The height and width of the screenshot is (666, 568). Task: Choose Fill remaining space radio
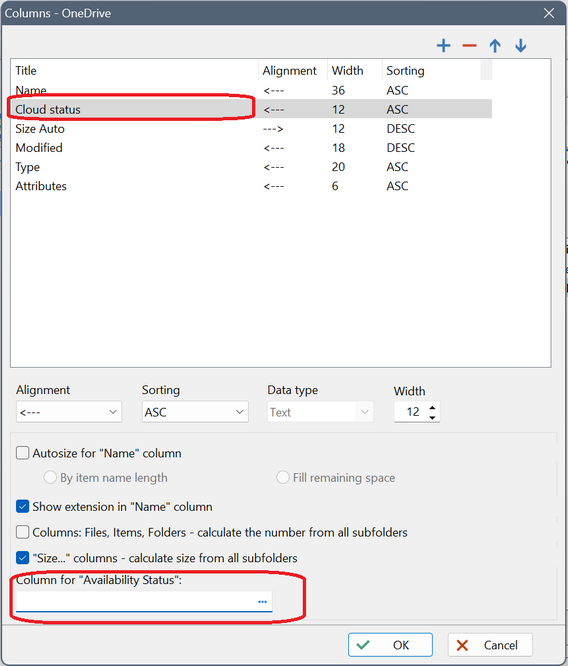tap(283, 477)
